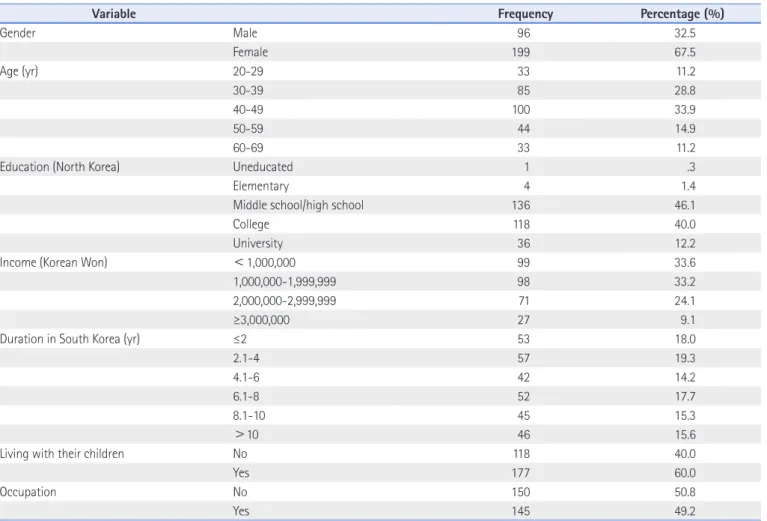The image size is (767, 521).
Task: Click the 'College' education cell
Action: [x=251, y=224]
